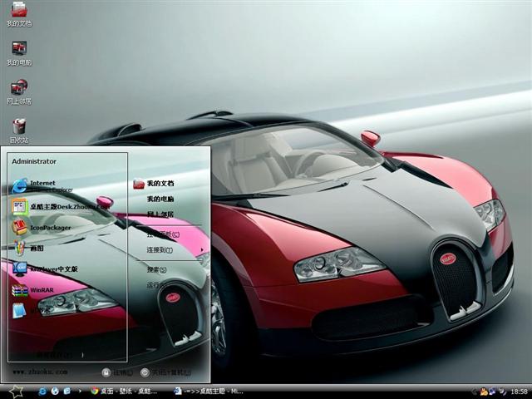Image resolution: width=532 pixels, height=399 pixels.
Task: Expand 连接到(T) submenu arrow
Action: 202,249
